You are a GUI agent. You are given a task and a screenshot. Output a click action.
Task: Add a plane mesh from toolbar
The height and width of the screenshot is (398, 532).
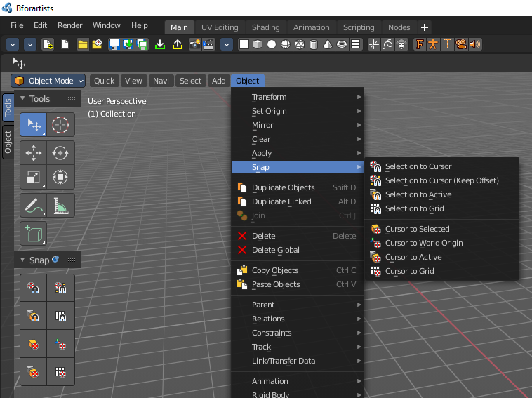(x=244, y=44)
